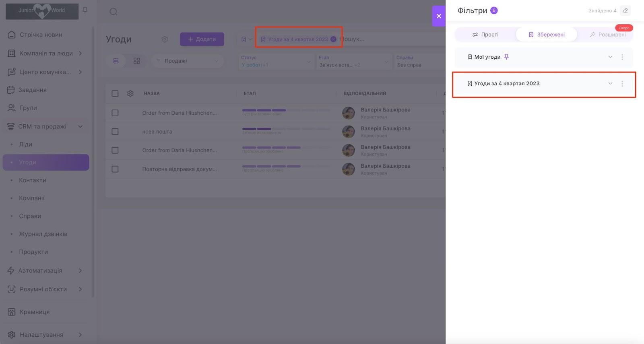Open the Збережені filters tab

pyautogui.click(x=547, y=35)
